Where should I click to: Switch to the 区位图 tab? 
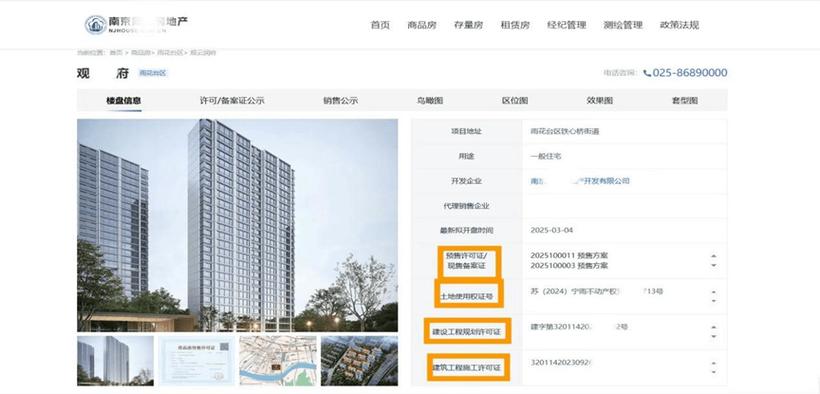coord(515,100)
